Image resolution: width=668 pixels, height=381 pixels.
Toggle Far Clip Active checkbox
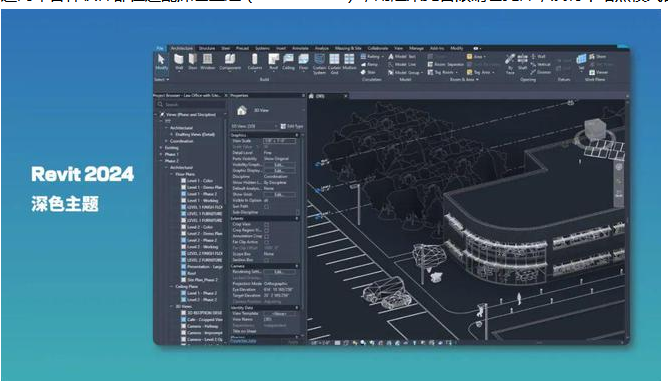click(x=266, y=242)
